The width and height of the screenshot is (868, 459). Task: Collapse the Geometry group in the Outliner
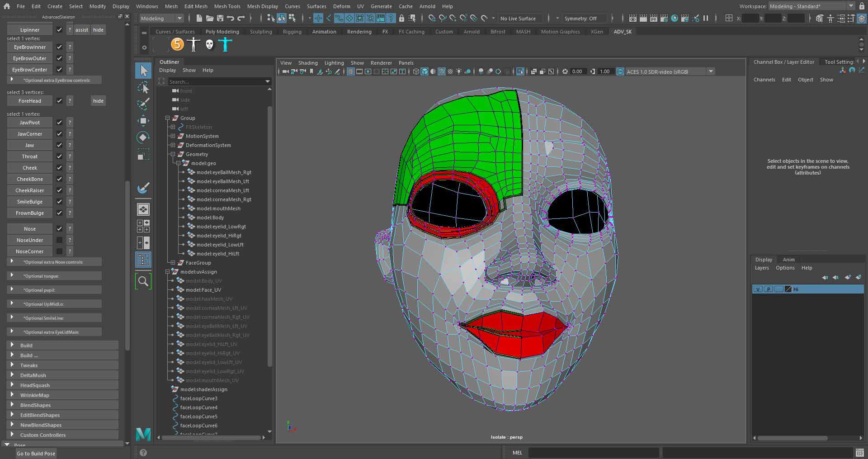(x=173, y=154)
